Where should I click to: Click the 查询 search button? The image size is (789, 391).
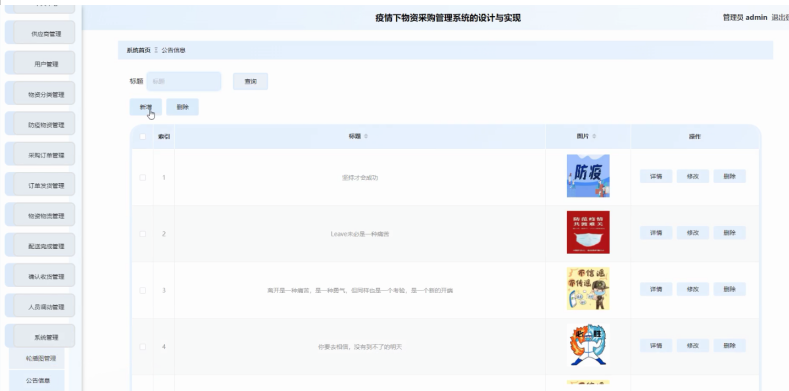point(250,81)
